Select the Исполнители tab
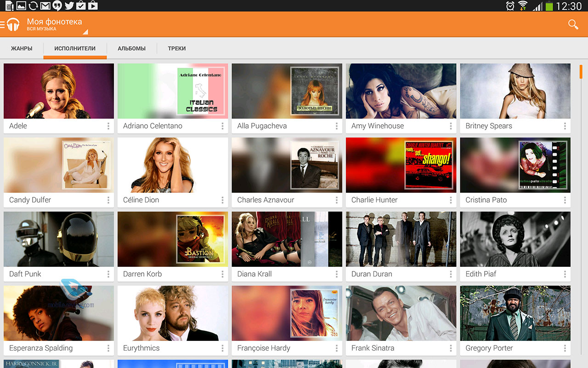 click(x=75, y=48)
